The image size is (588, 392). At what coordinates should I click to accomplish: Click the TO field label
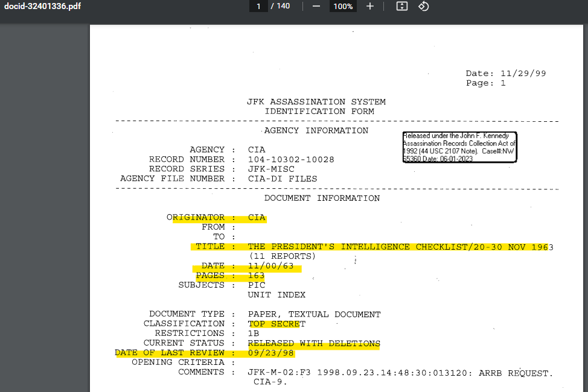[219, 237]
